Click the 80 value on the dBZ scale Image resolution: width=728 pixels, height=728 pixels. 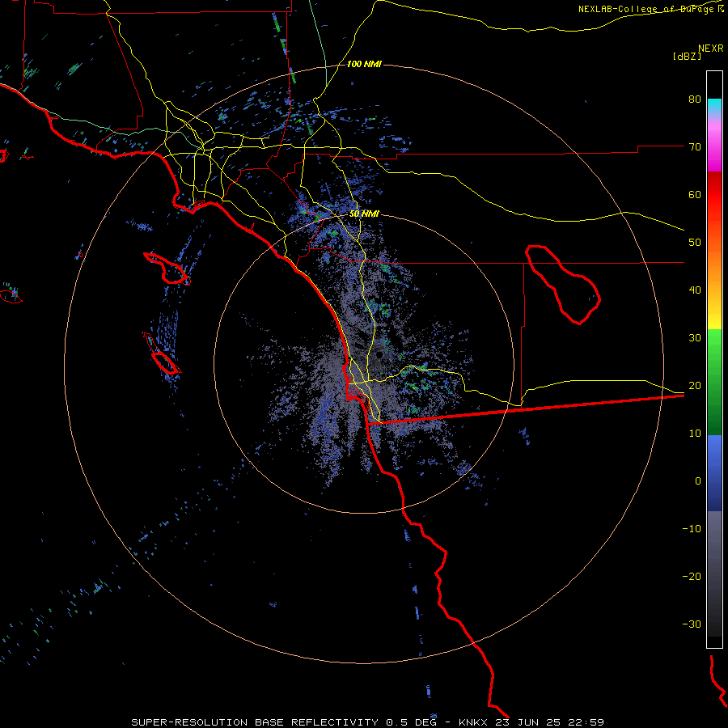695,99
